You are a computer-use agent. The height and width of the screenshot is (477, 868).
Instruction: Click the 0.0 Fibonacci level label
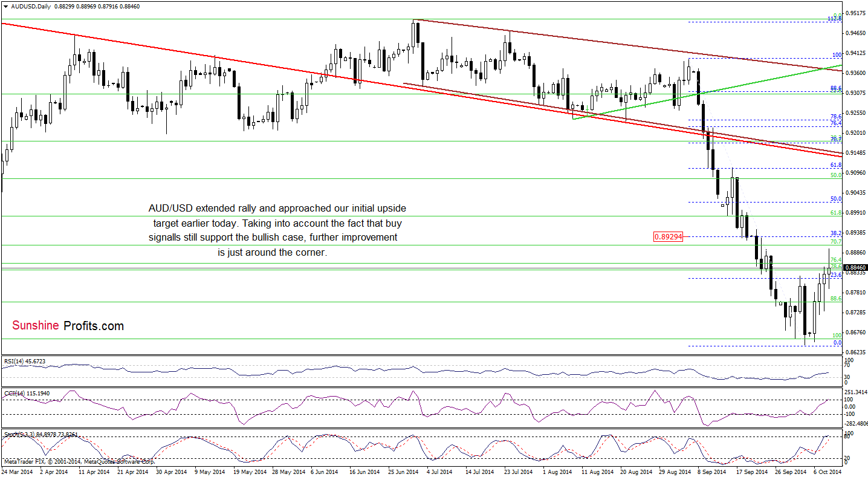click(x=838, y=343)
